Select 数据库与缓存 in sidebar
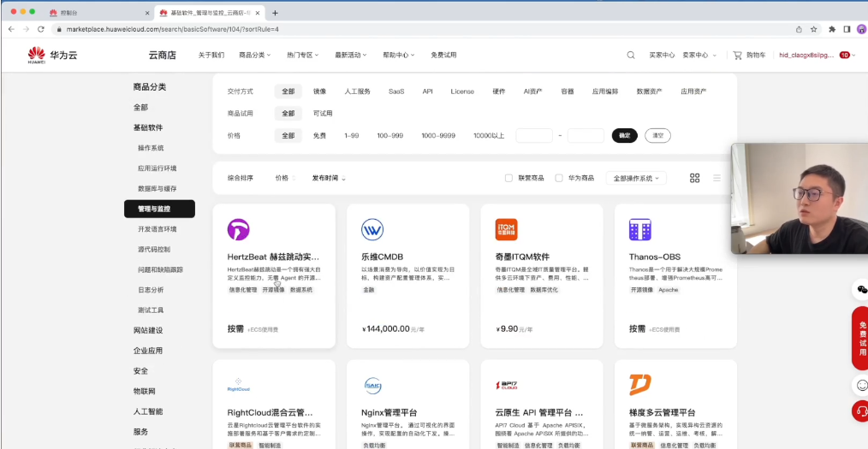Screen dimensions: 868x449 pyautogui.click(x=158, y=188)
